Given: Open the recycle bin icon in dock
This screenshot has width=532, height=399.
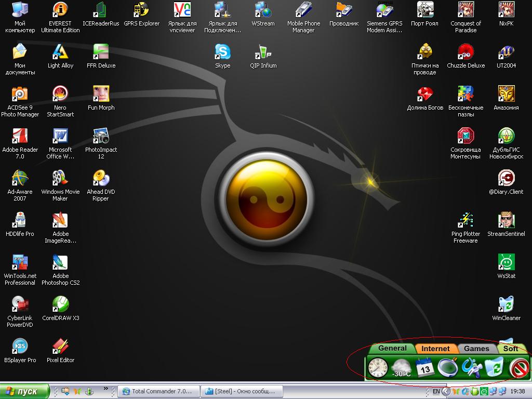Looking at the screenshot, I should click(x=494, y=368).
